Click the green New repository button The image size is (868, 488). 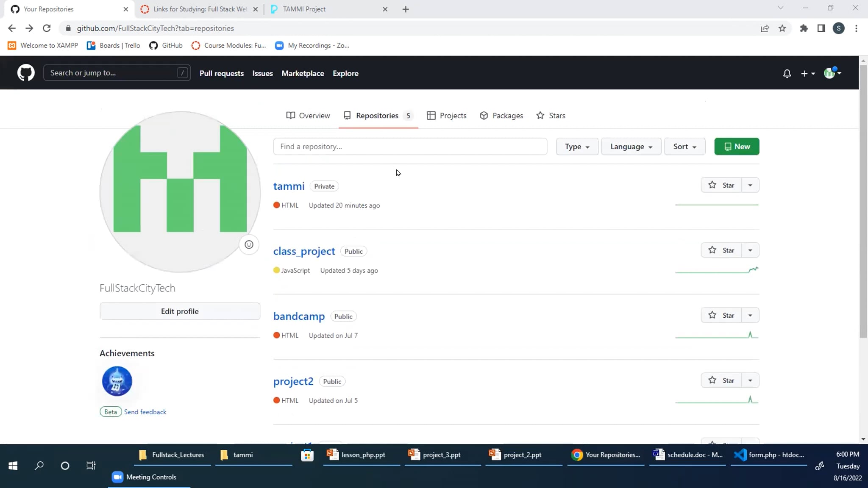click(737, 147)
